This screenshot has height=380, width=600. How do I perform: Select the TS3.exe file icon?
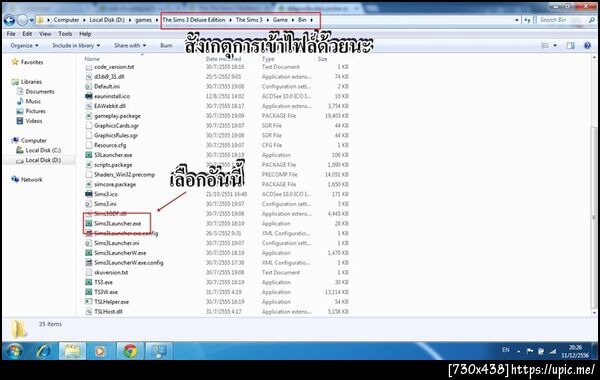point(88,282)
